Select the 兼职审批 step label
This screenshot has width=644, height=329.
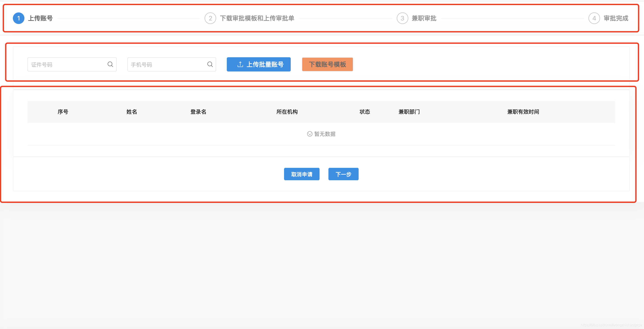424,18
